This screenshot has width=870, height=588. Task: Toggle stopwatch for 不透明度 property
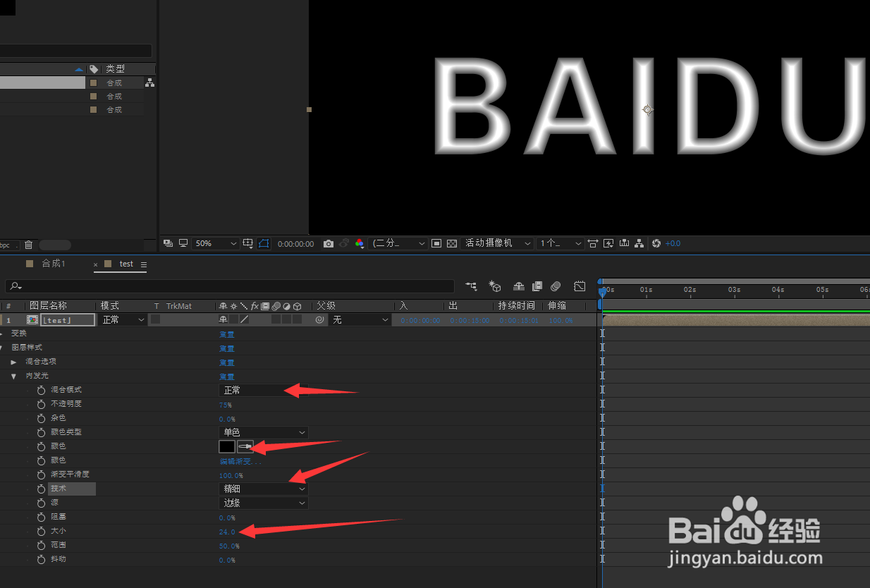[41, 404]
